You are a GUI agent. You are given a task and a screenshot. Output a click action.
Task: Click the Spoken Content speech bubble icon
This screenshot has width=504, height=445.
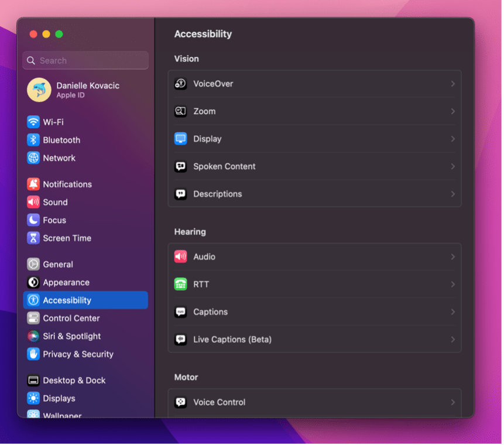tap(180, 166)
